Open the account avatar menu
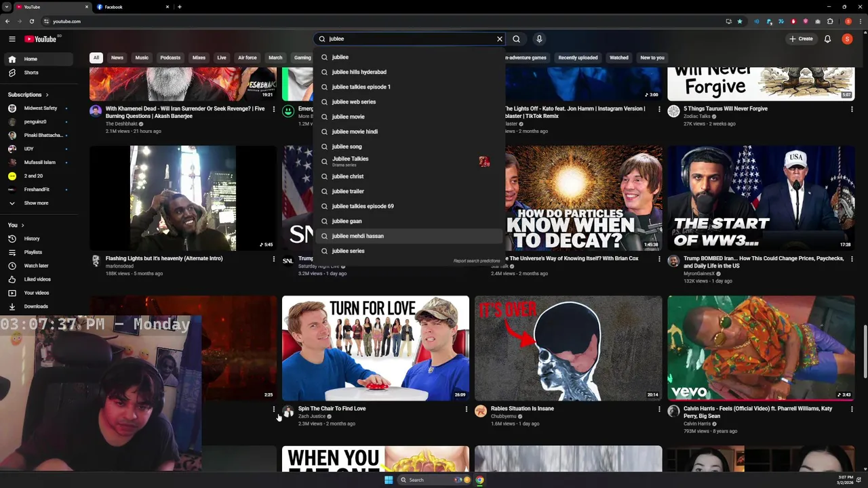Image resolution: width=868 pixels, height=488 pixels. tap(847, 39)
